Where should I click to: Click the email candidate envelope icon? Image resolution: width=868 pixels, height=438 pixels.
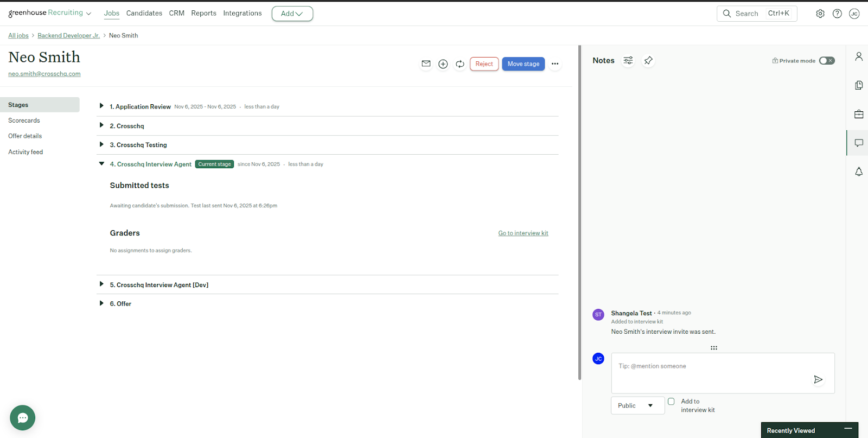[x=426, y=64]
